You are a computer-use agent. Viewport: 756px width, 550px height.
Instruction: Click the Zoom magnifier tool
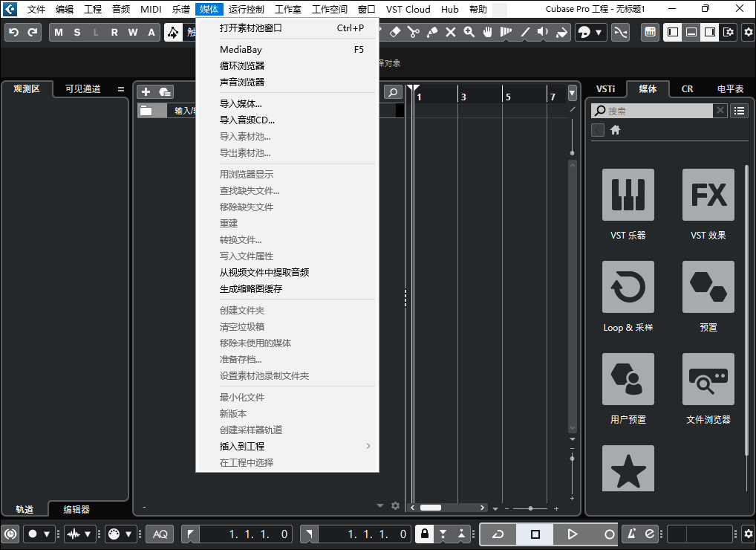(469, 32)
